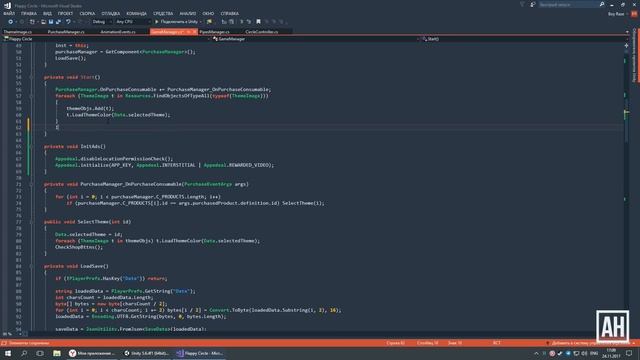Click the Quick Launch magnifier icon
The width and height of the screenshot is (640, 360).
(x=602, y=4)
